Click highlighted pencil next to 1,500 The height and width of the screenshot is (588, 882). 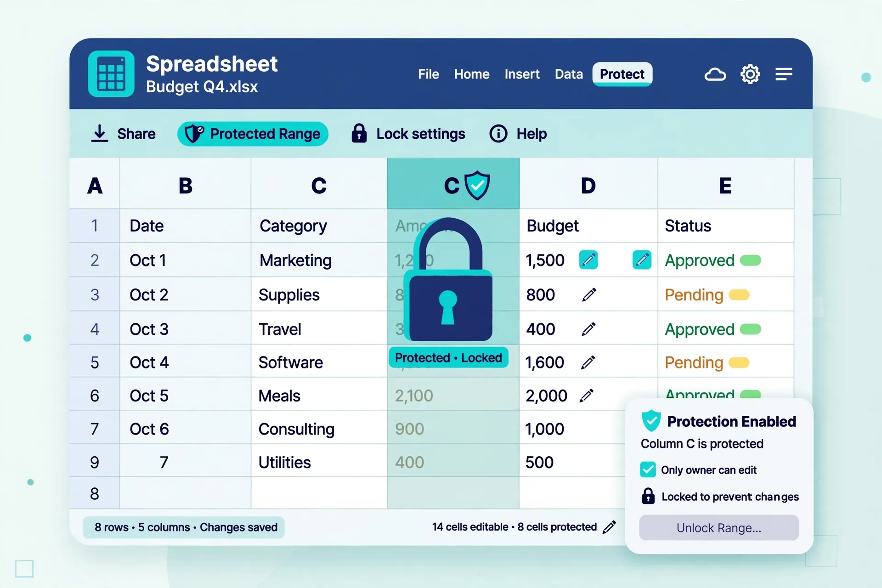coord(588,260)
